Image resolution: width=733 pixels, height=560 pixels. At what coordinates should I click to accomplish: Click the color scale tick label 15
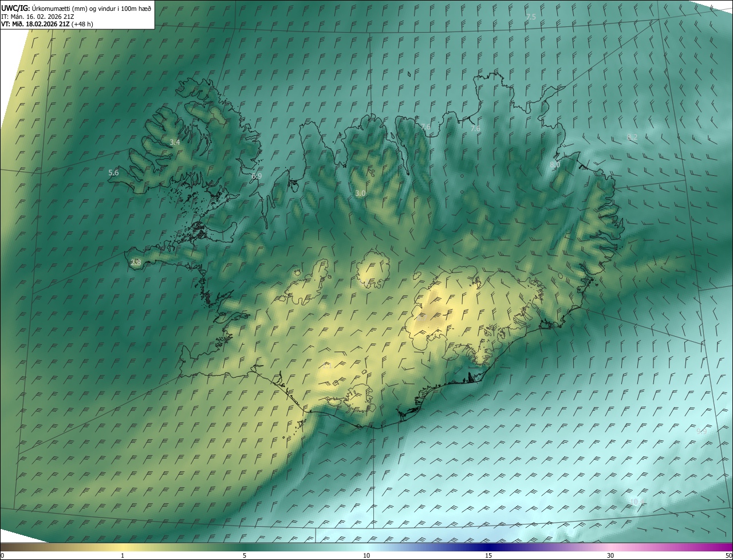pyautogui.click(x=488, y=556)
